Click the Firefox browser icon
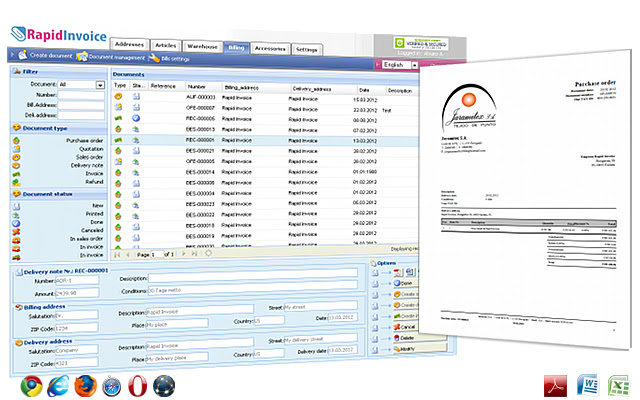640x400 pixels. 85,386
